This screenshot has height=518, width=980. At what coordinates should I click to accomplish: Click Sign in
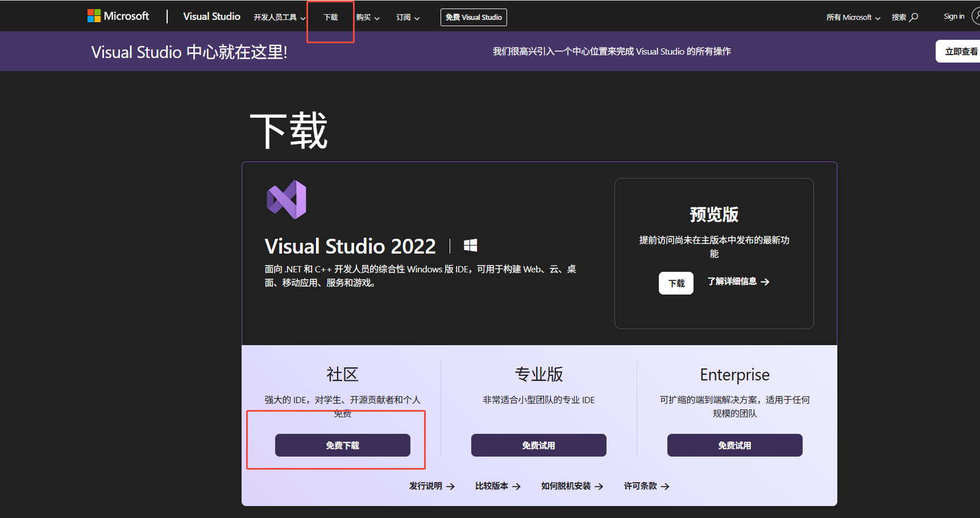coord(954,16)
